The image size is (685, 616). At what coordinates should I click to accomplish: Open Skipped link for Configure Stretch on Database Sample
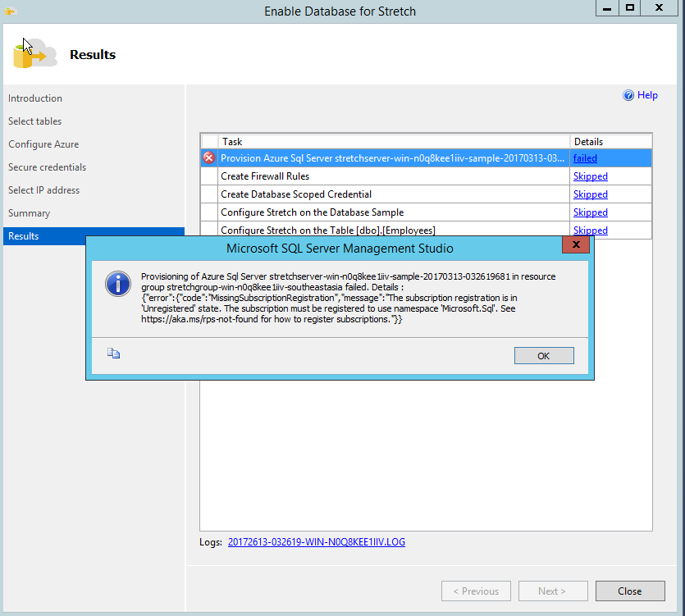tap(590, 212)
